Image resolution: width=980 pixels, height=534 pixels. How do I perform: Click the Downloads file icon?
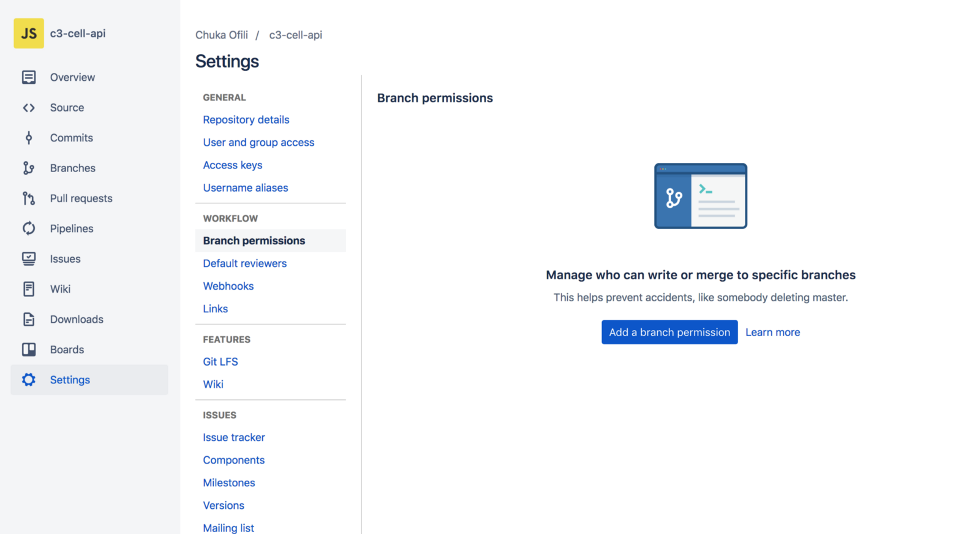pyautogui.click(x=29, y=319)
